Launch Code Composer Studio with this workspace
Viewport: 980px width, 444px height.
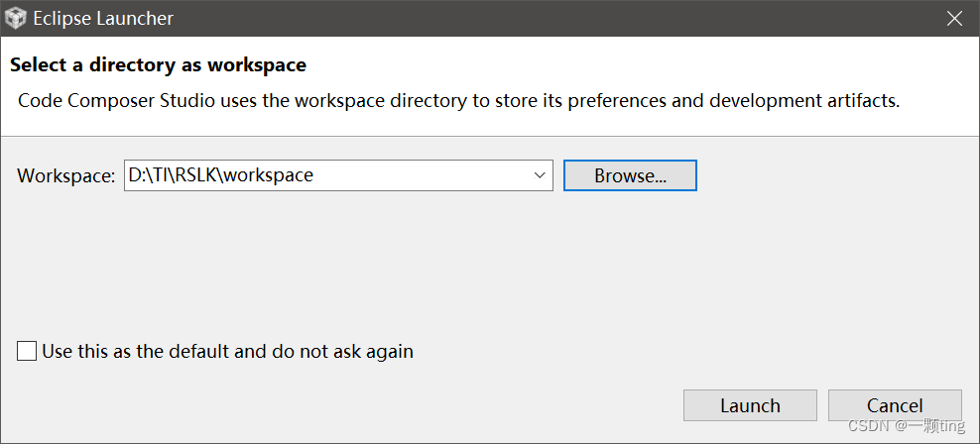(750, 405)
